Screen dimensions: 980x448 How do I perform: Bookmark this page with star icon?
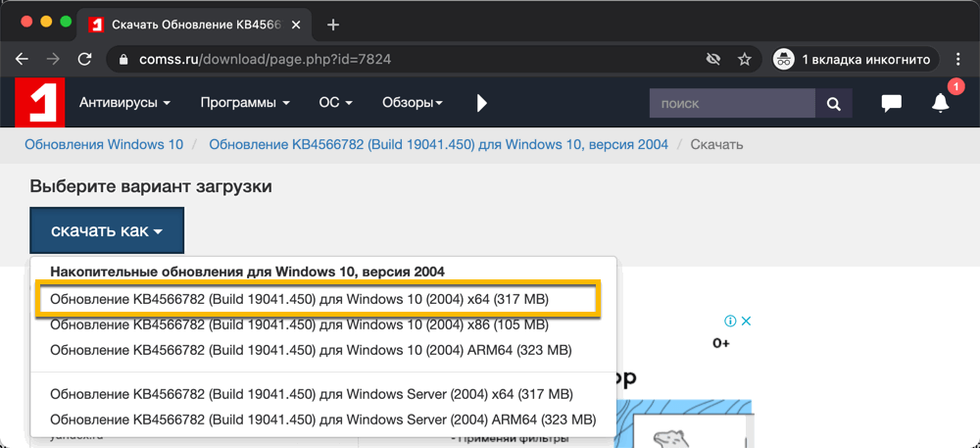coord(745,59)
